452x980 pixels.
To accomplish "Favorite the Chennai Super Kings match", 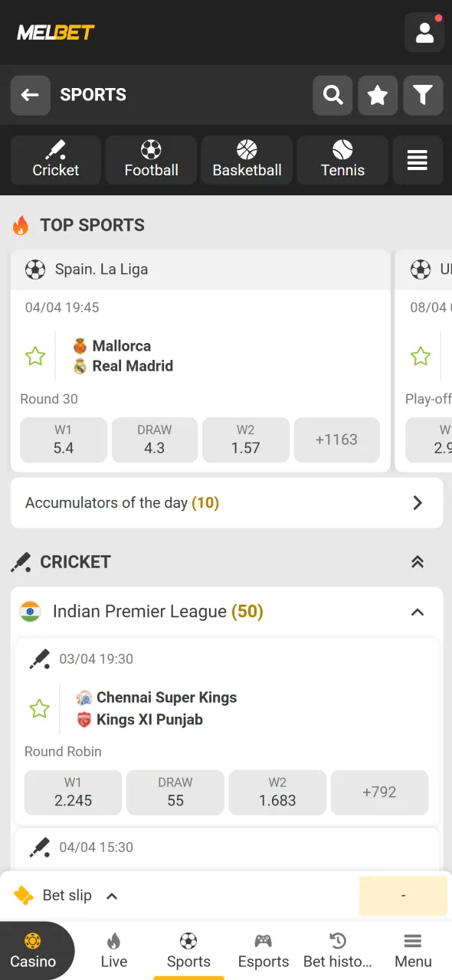I will pyautogui.click(x=39, y=709).
